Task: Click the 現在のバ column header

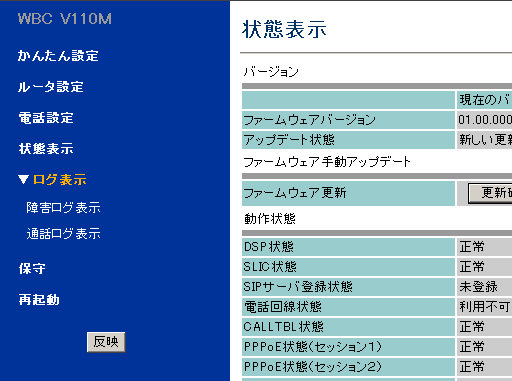Action: (485, 100)
